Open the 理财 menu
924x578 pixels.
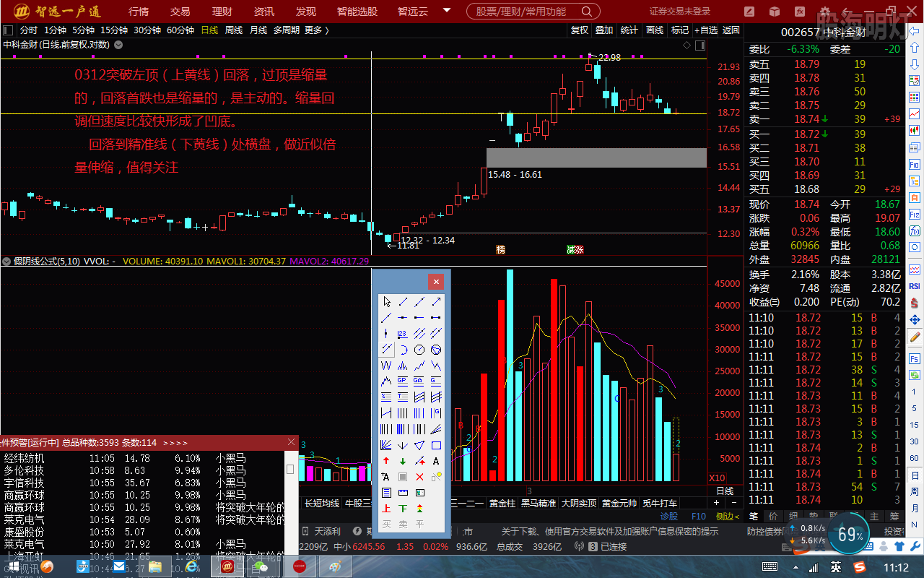tap(222, 12)
